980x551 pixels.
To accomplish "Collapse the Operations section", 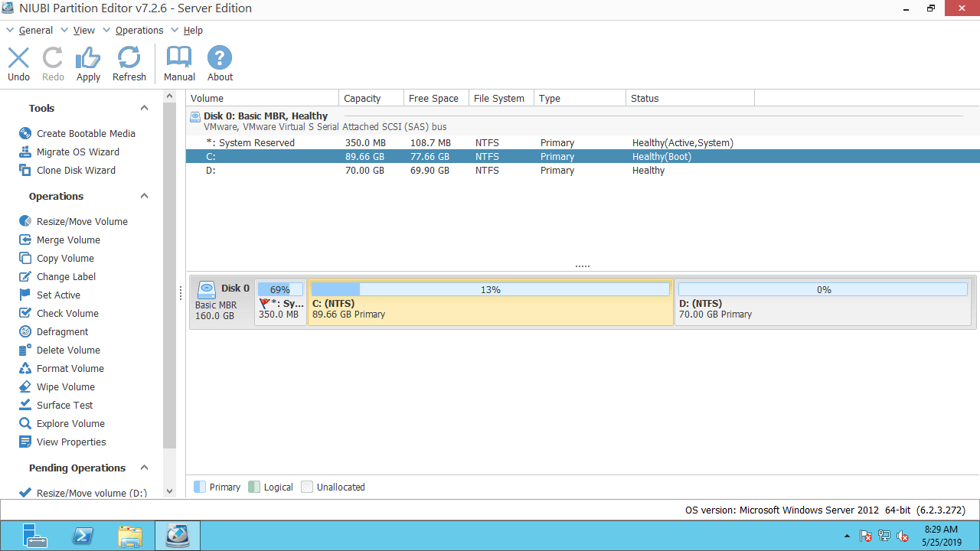I will pos(144,196).
